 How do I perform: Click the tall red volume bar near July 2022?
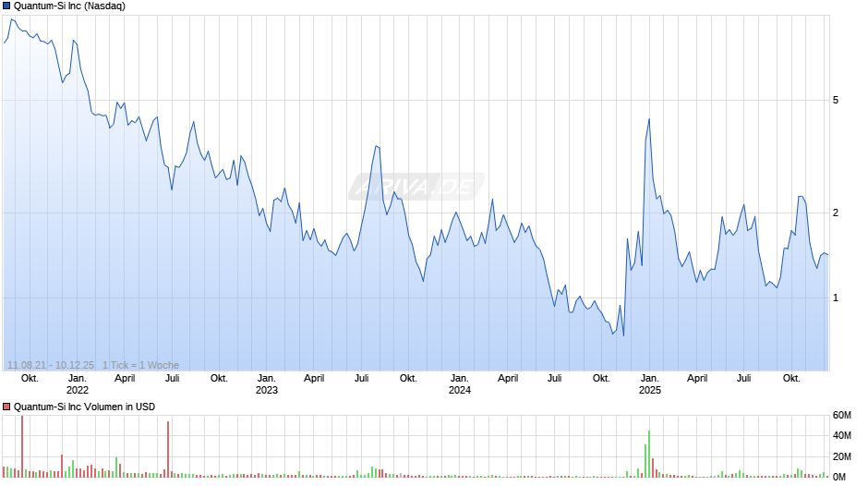(x=168, y=449)
